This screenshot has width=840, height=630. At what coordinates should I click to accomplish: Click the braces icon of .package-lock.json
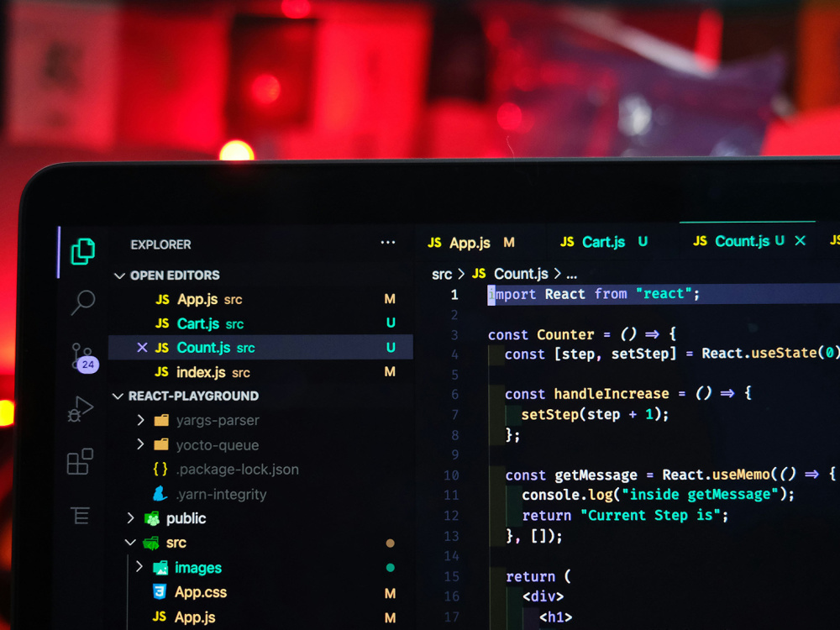pyautogui.click(x=160, y=470)
